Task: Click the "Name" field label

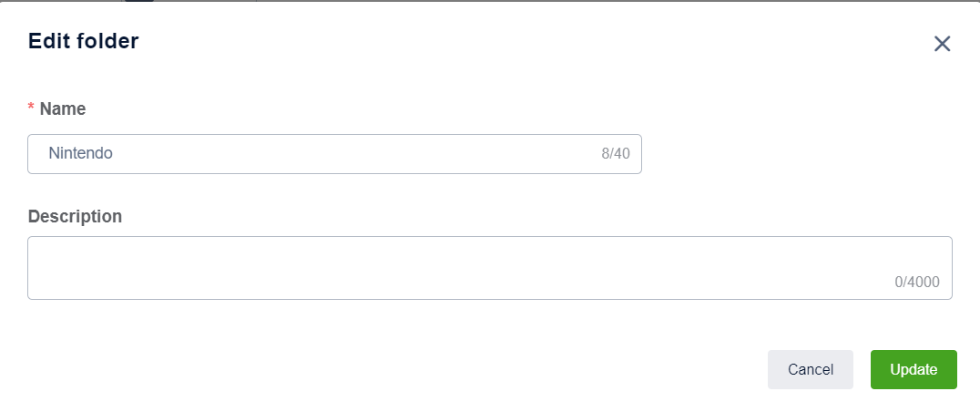Action: [x=63, y=109]
